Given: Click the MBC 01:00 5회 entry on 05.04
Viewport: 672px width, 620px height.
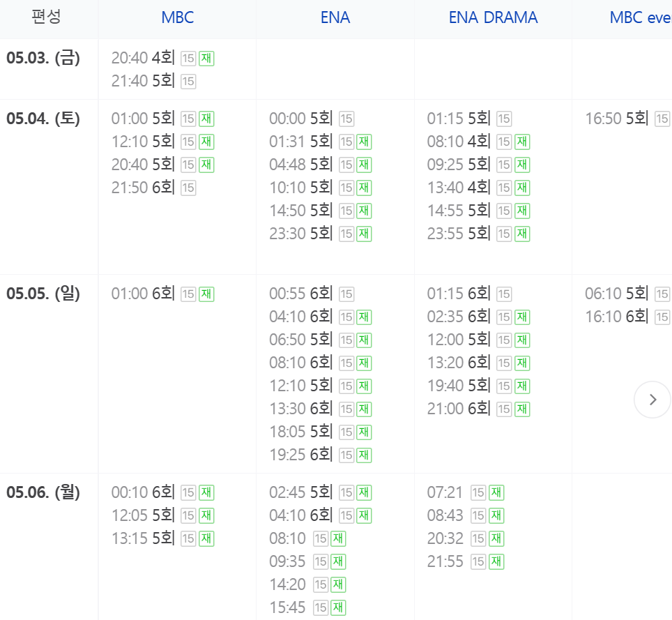Looking at the screenshot, I should click(163, 119).
